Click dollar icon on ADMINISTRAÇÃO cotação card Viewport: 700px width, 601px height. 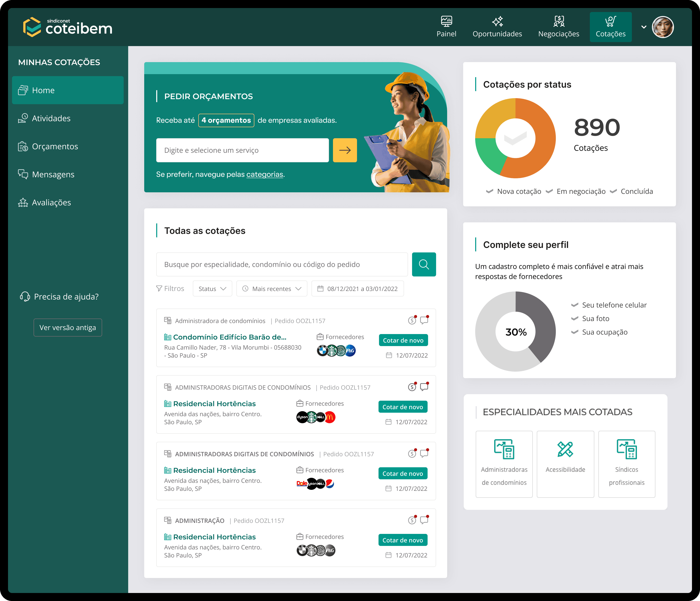point(412,520)
